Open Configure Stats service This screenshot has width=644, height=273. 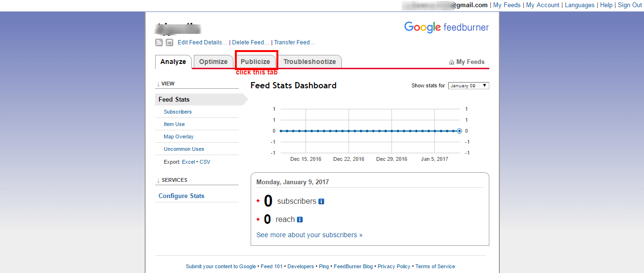coord(181,196)
